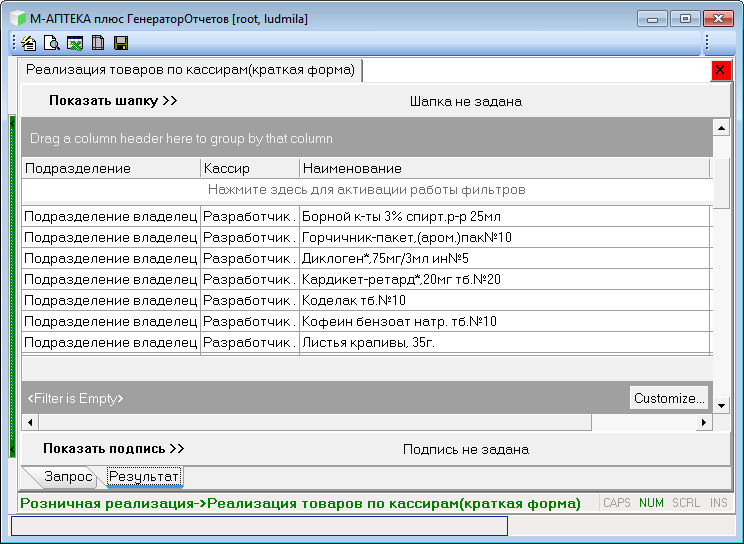Click the home list toolbar icon
744x544 pixels.
pyautogui.click(x=29, y=43)
